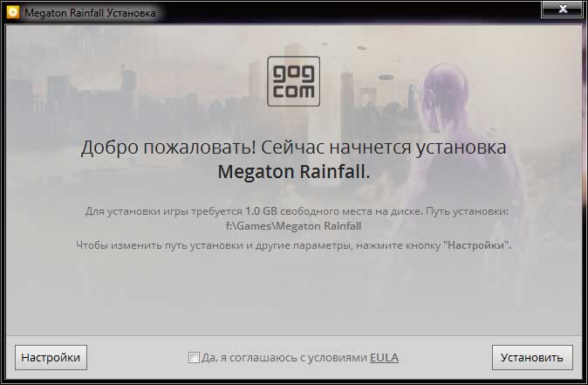Open the Настройки settings button

51,357
